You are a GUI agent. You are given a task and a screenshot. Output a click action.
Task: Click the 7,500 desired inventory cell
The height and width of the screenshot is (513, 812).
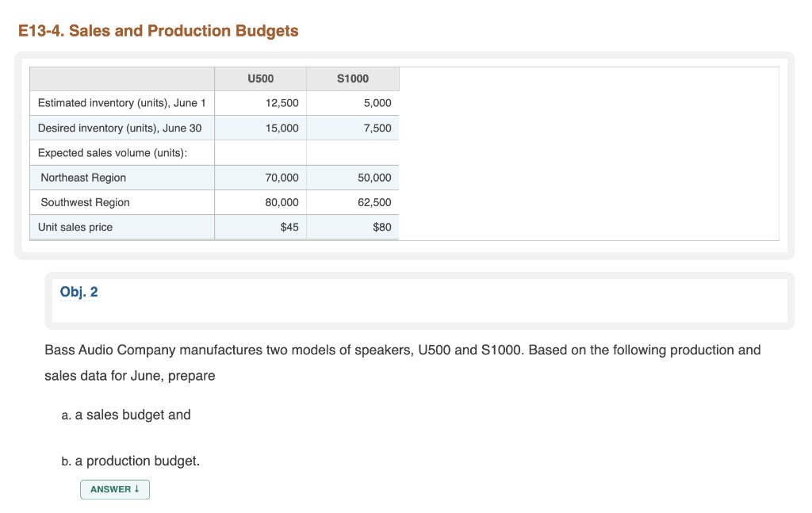pyautogui.click(x=377, y=128)
